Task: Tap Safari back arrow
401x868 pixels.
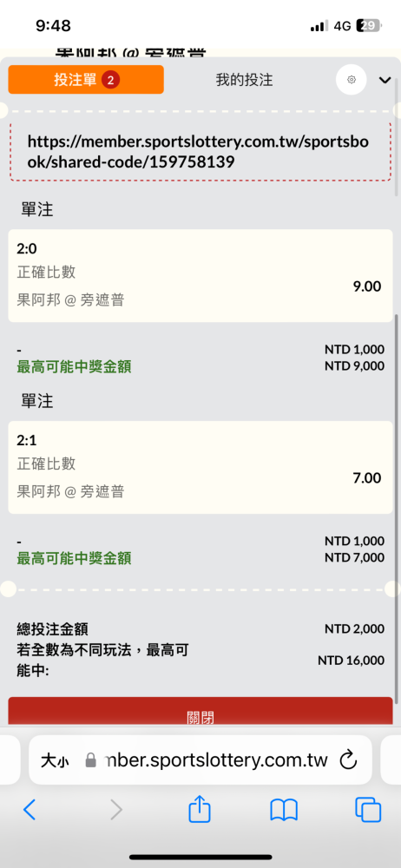Action: coord(30,810)
